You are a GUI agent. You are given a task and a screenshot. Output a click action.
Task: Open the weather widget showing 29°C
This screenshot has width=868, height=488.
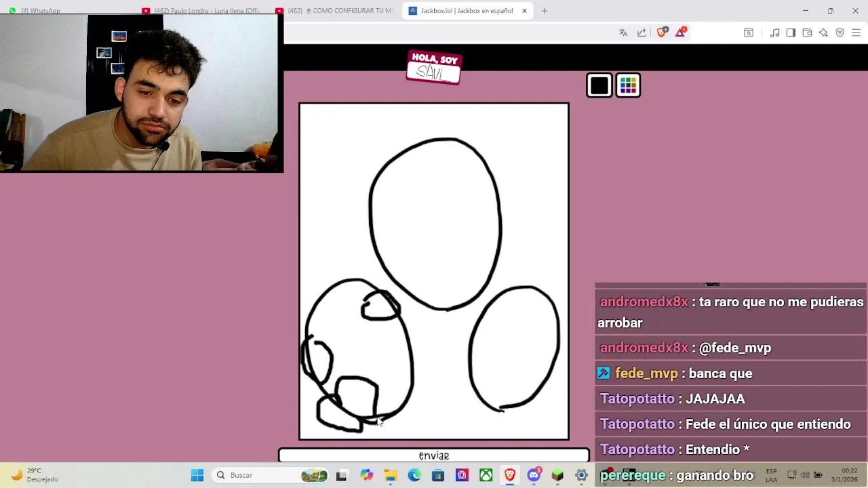click(34, 475)
